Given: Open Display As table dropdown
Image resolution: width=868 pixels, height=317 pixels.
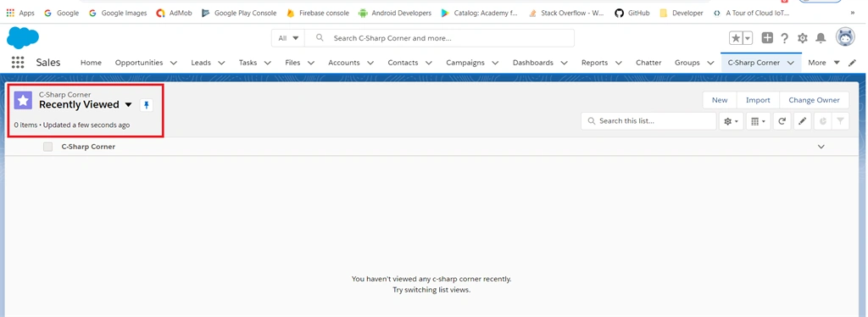Looking at the screenshot, I should [758, 120].
